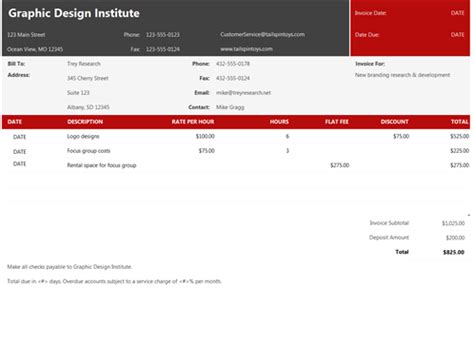
Task: Click the Invoice Date DATE value
Action: click(x=457, y=13)
